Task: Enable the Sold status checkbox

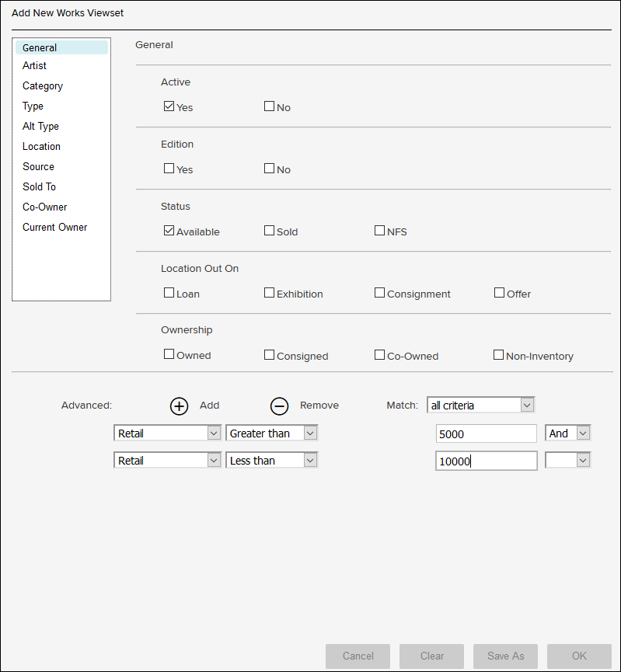Action: pos(269,231)
